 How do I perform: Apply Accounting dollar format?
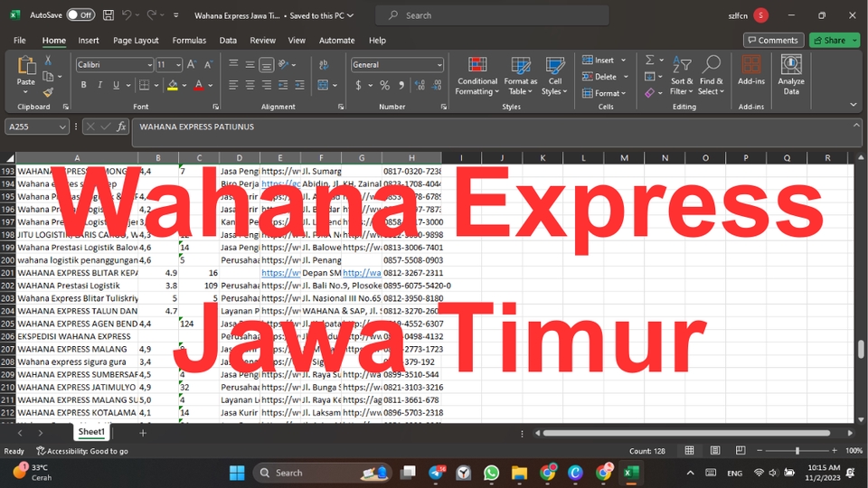click(x=358, y=85)
